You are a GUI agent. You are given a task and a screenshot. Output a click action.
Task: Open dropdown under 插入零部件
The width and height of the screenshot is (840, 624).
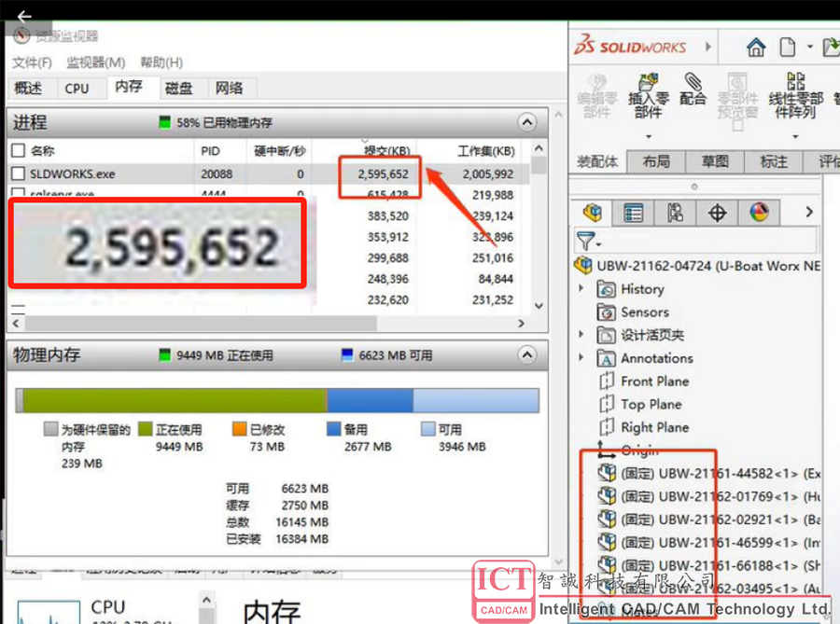[649, 137]
